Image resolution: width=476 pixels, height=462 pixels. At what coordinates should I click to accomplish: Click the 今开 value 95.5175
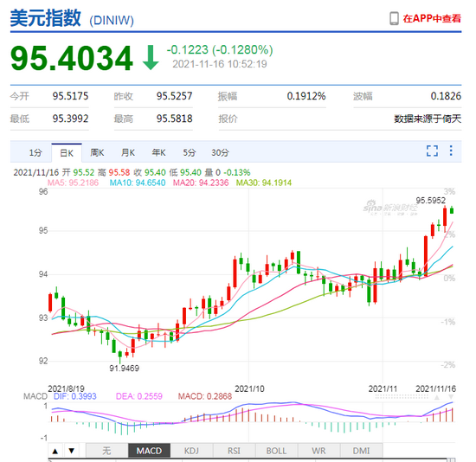pyautogui.click(x=70, y=96)
